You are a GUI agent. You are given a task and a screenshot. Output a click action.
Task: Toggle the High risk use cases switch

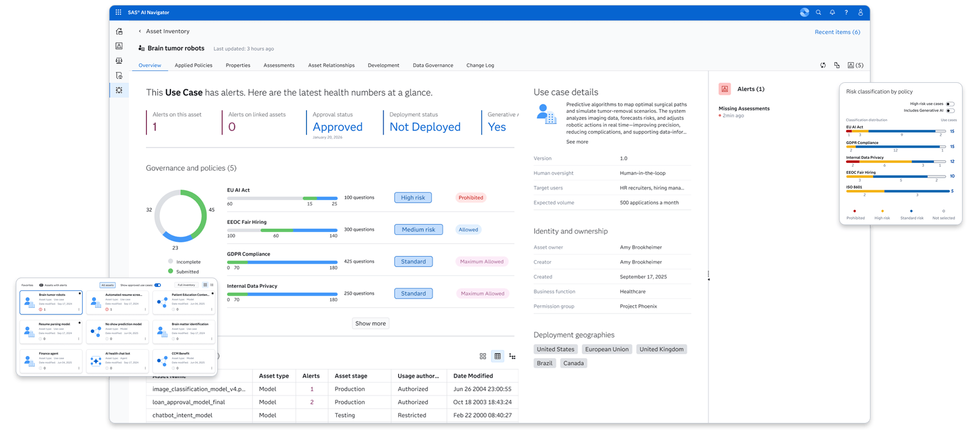point(950,104)
